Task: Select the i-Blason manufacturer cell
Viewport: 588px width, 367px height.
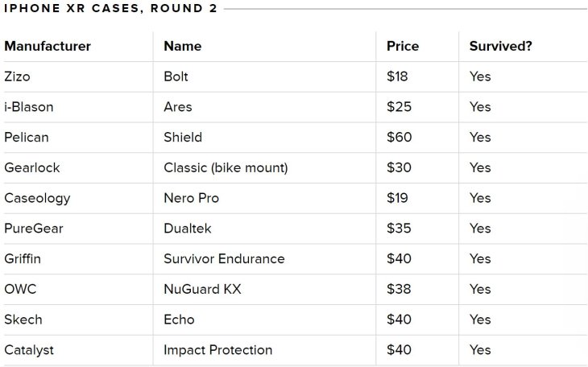Action: click(x=29, y=107)
